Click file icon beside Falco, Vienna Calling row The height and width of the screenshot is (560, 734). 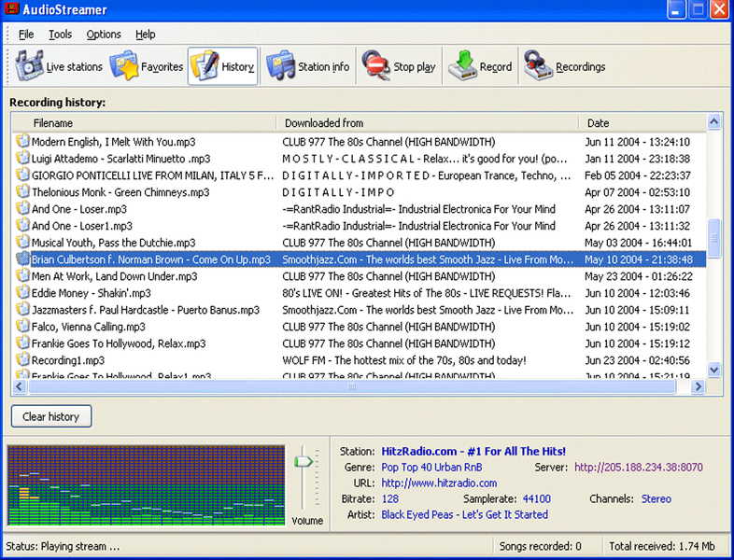tap(22, 326)
